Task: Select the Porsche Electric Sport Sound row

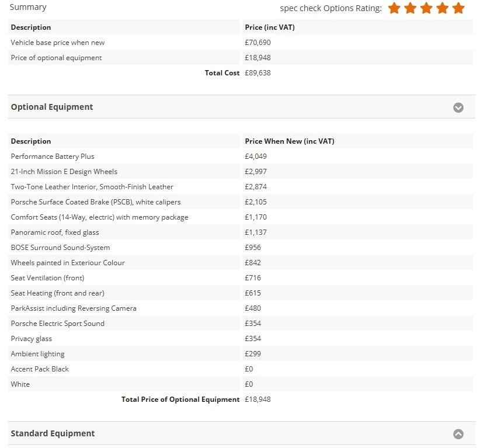Action: click(58, 324)
